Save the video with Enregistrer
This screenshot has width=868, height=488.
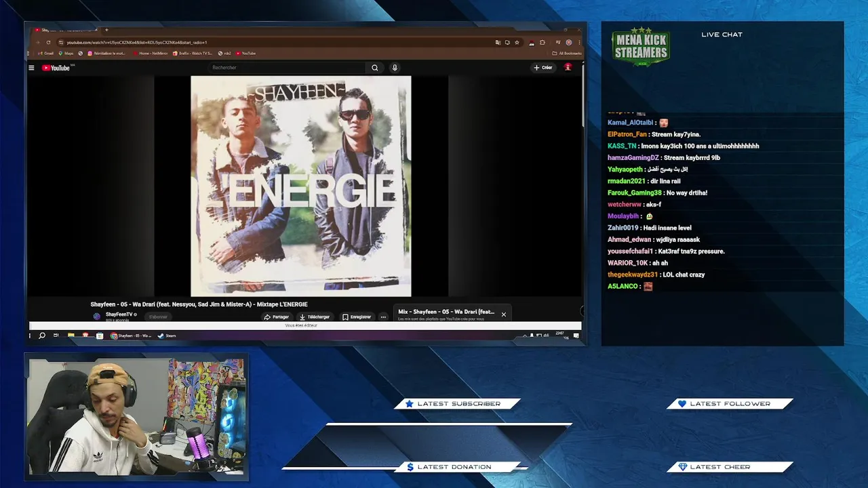pos(357,317)
